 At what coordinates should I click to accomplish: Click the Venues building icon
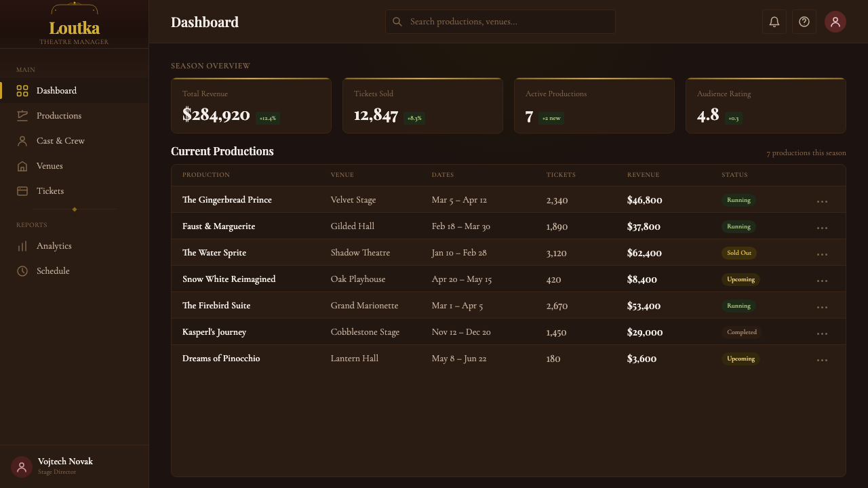pyautogui.click(x=22, y=166)
